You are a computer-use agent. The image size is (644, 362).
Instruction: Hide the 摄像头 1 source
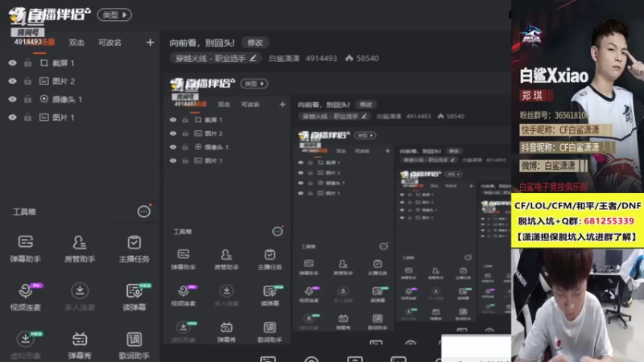(x=12, y=99)
